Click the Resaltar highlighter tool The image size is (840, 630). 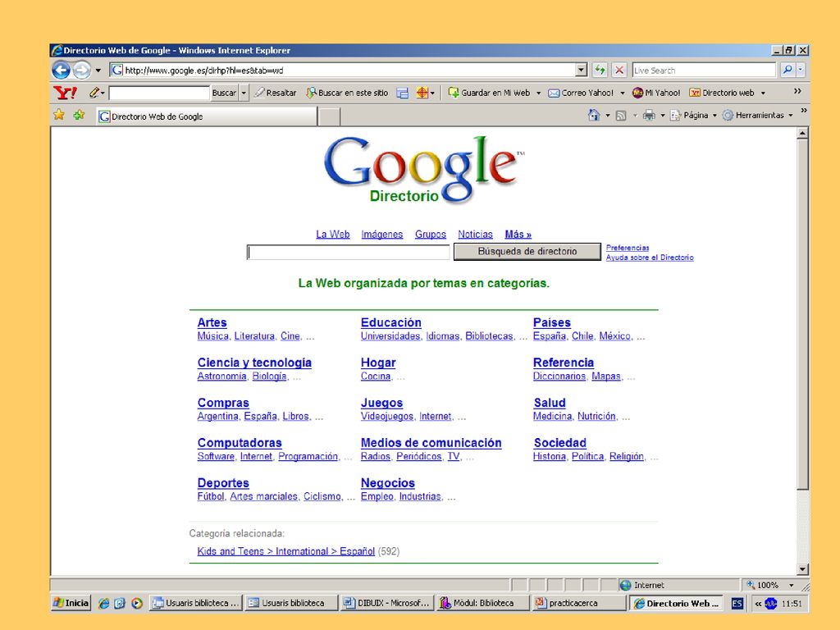tap(276, 93)
